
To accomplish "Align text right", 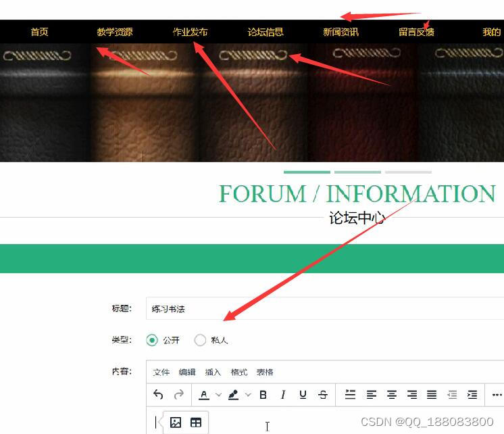I will 411,395.
